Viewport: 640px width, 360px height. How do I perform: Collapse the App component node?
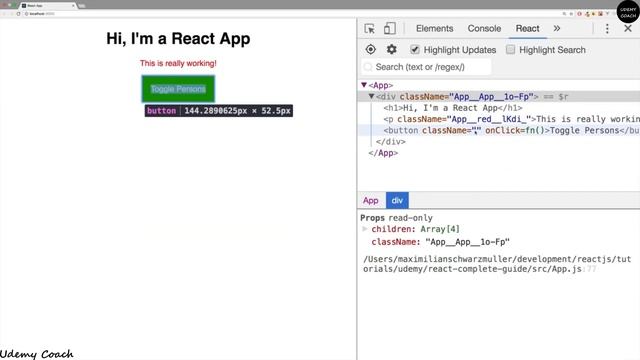pyautogui.click(x=364, y=85)
